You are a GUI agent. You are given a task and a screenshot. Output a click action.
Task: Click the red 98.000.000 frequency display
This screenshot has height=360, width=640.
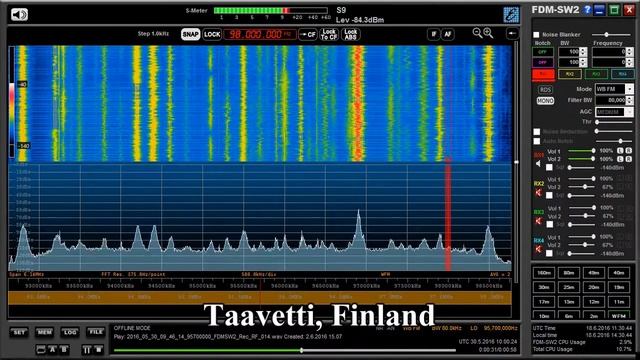(260, 34)
